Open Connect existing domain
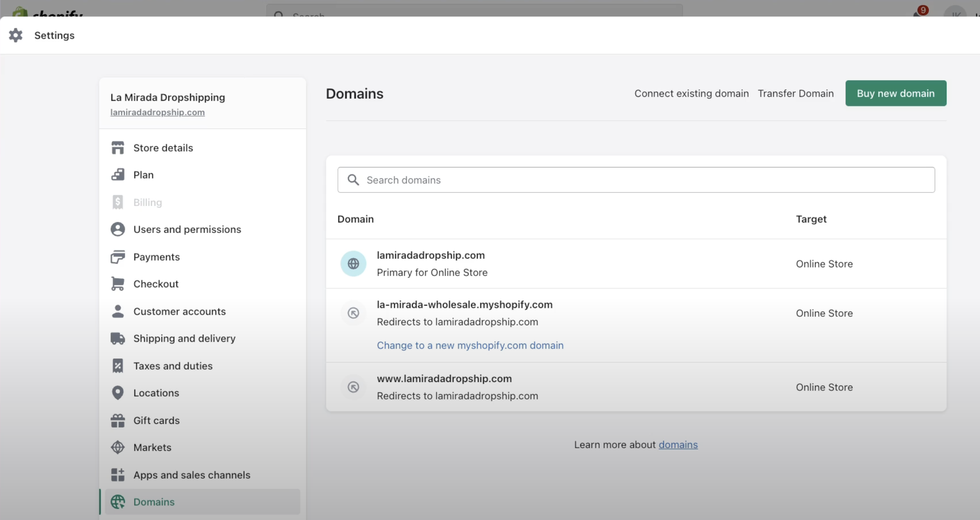The image size is (980, 520). 691,93
